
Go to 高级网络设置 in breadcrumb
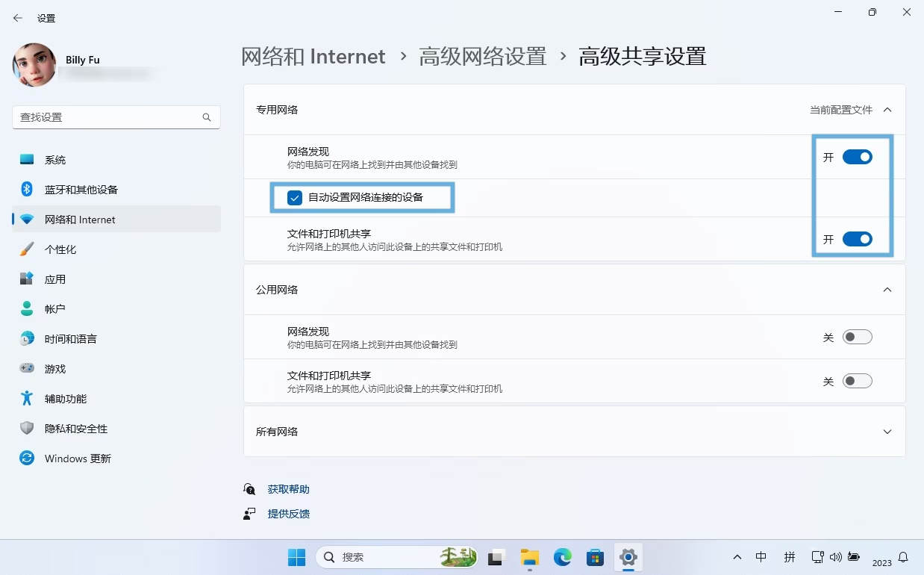482,57
